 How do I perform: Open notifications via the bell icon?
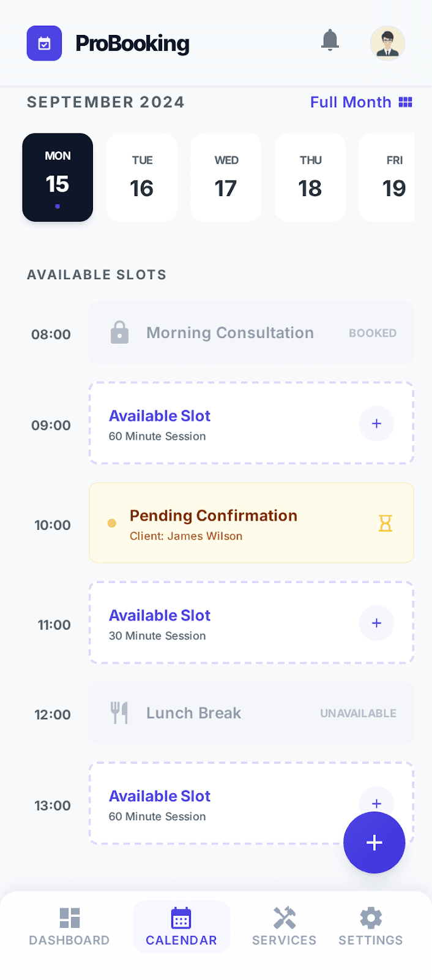[x=330, y=40]
